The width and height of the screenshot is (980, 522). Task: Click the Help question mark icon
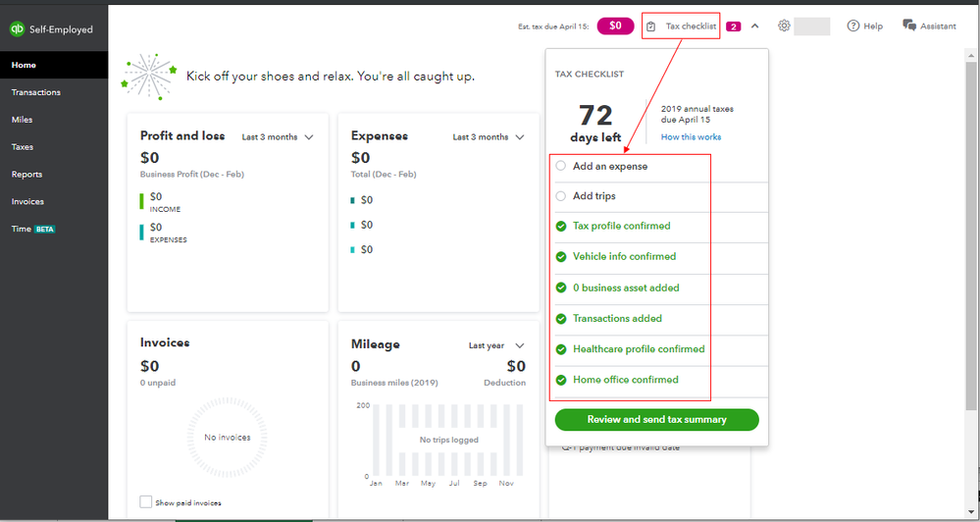(853, 26)
